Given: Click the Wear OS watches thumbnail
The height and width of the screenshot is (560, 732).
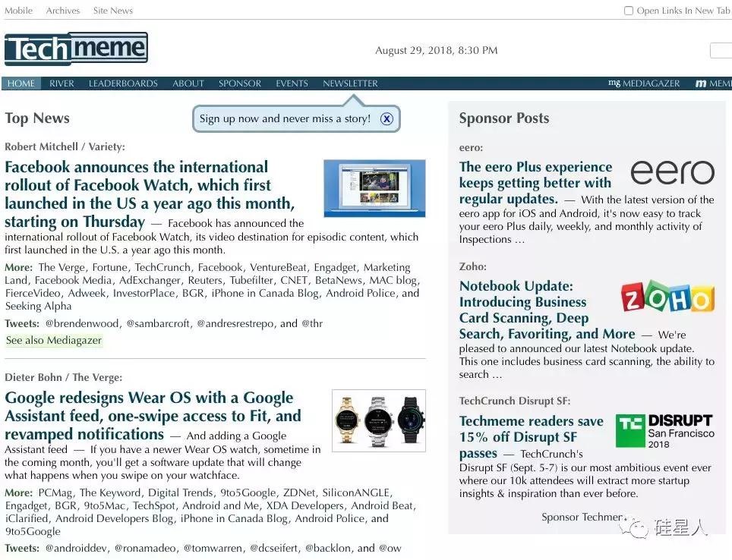Looking at the screenshot, I should [379, 420].
